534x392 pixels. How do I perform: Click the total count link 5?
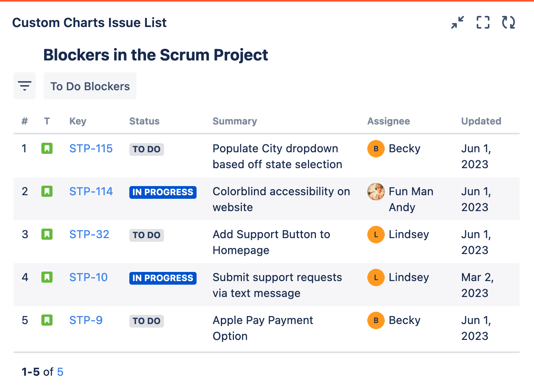(x=60, y=372)
